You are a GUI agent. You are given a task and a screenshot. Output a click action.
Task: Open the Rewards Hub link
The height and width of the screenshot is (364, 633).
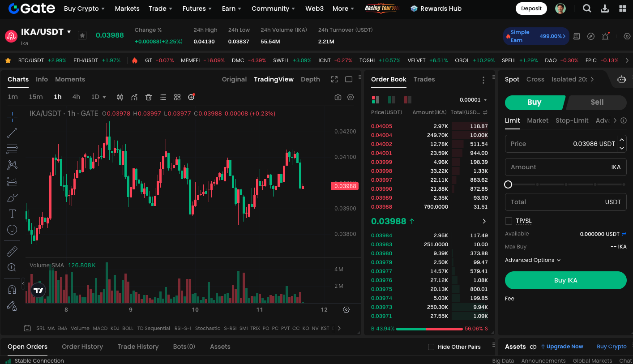pos(436,9)
